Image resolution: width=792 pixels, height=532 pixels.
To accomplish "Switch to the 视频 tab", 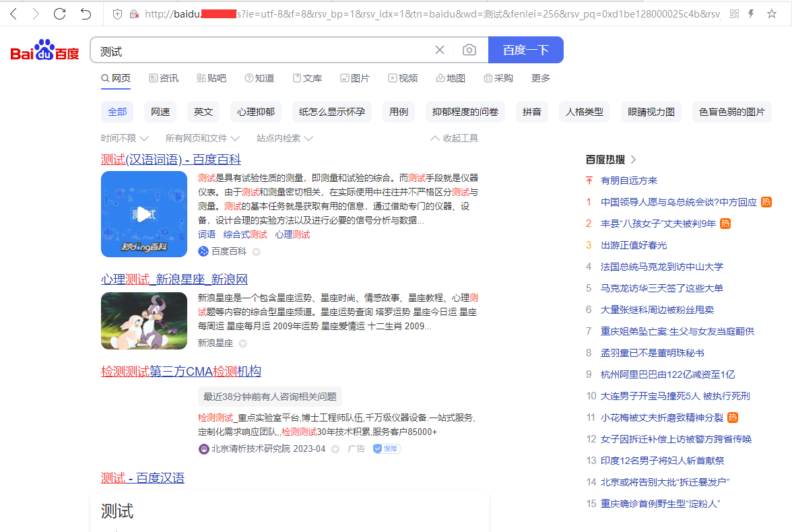I will [x=403, y=78].
